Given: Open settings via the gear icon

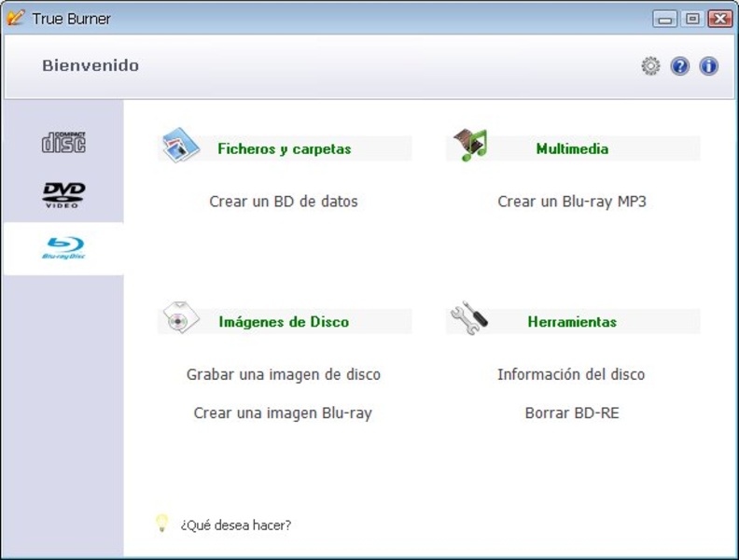Looking at the screenshot, I should [x=651, y=66].
